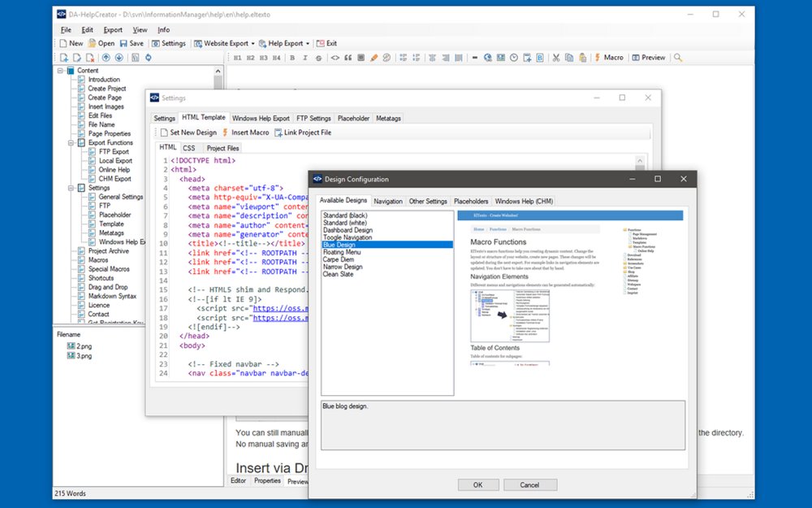Open search with magnifier icon
Image resolution: width=812 pixels, height=508 pixels.
[678, 58]
